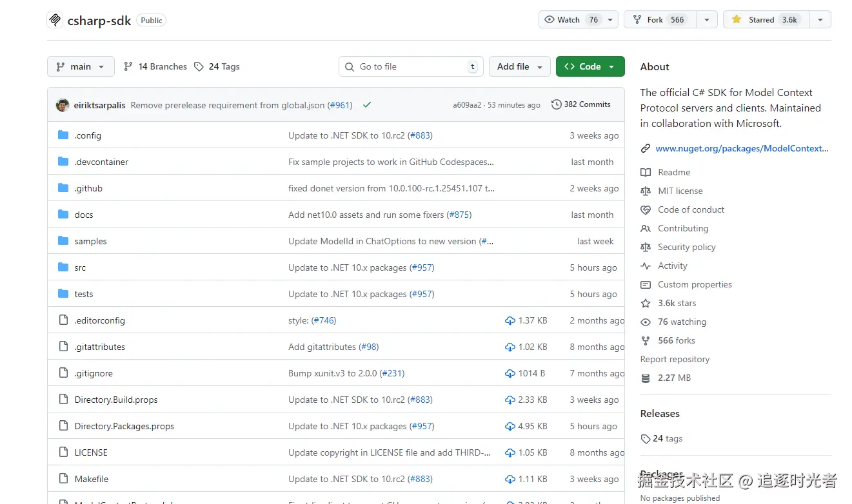The image size is (852, 504).
Task: Open Directory.Build.props file
Action: [116, 400]
